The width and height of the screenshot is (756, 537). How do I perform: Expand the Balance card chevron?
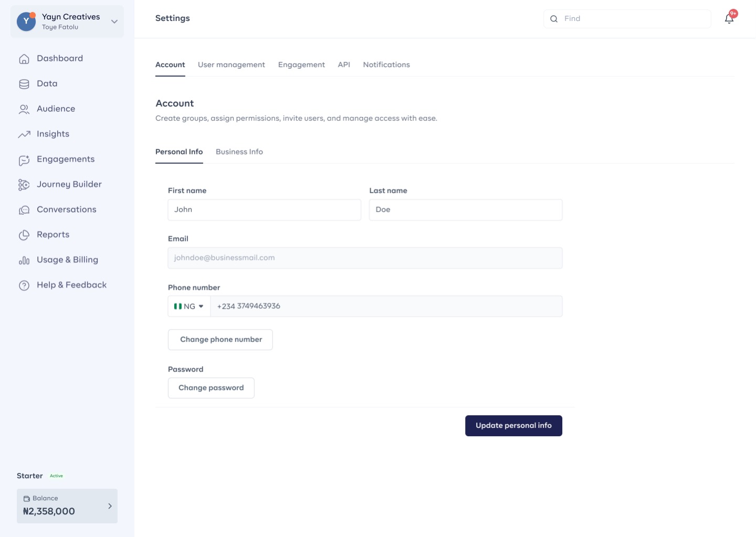[110, 506]
